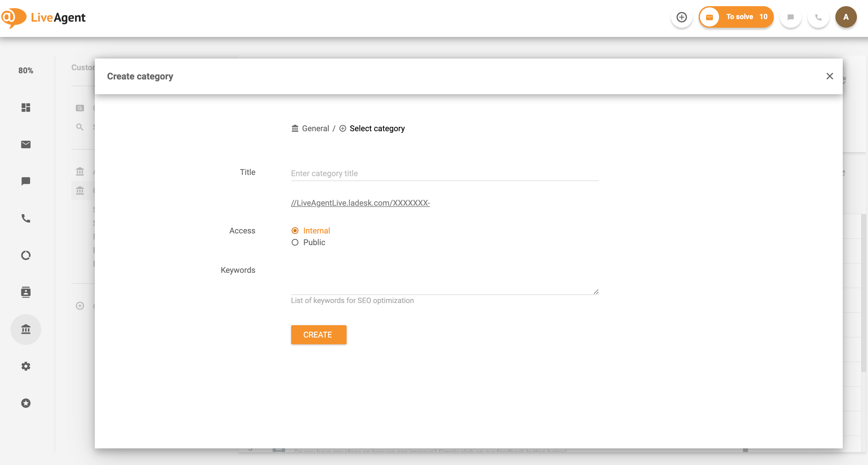Open Getting Started star icon
This screenshot has height=465, width=868.
(26, 403)
